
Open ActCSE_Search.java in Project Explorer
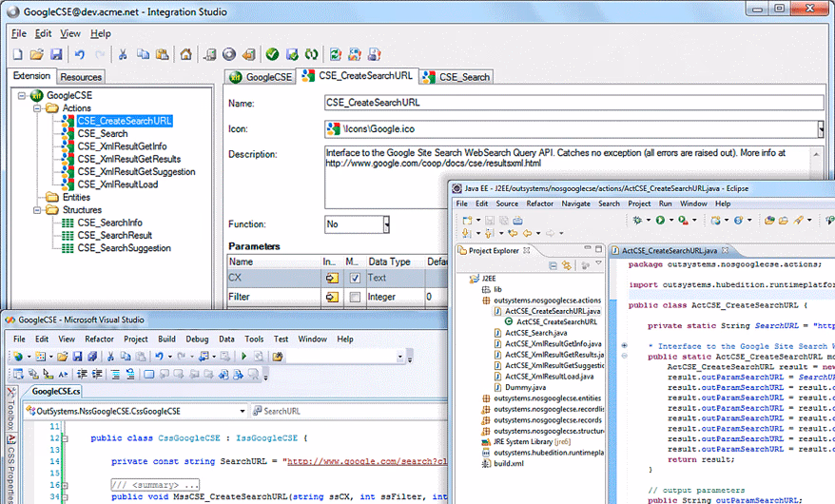535,333
